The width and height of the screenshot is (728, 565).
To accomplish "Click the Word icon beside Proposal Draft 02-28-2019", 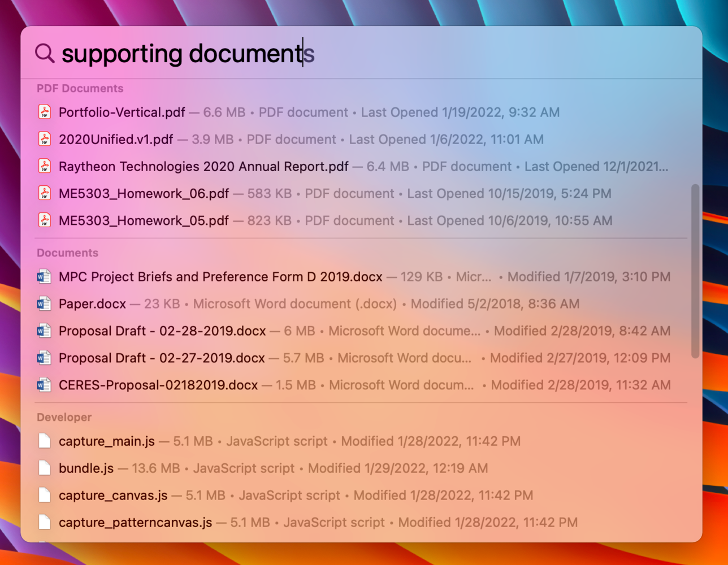I will (x=44, y=331).
